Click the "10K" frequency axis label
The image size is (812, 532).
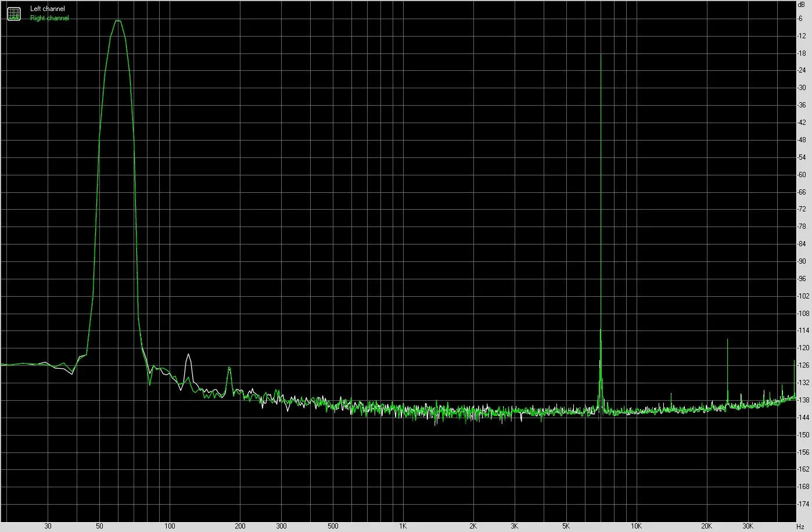[636, 527]
